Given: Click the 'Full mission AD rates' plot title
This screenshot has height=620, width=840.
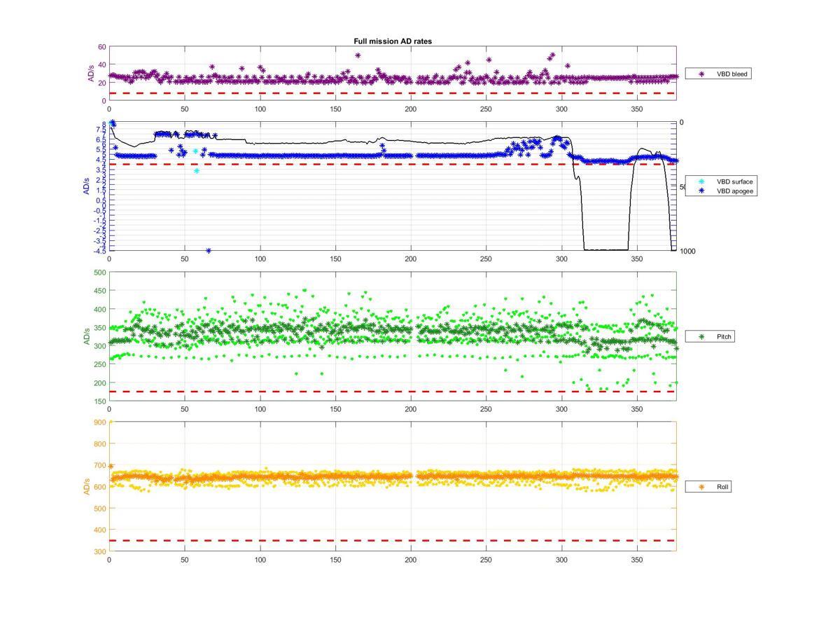Looking at the screenshot, I should pyautogui.click(x=393, y=41).
